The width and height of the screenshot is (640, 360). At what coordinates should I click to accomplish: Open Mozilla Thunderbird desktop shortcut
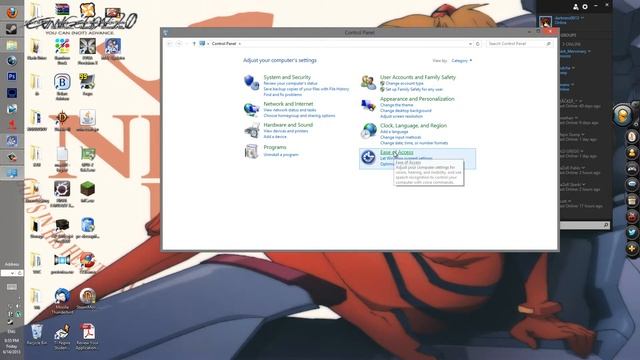[62, 301]
